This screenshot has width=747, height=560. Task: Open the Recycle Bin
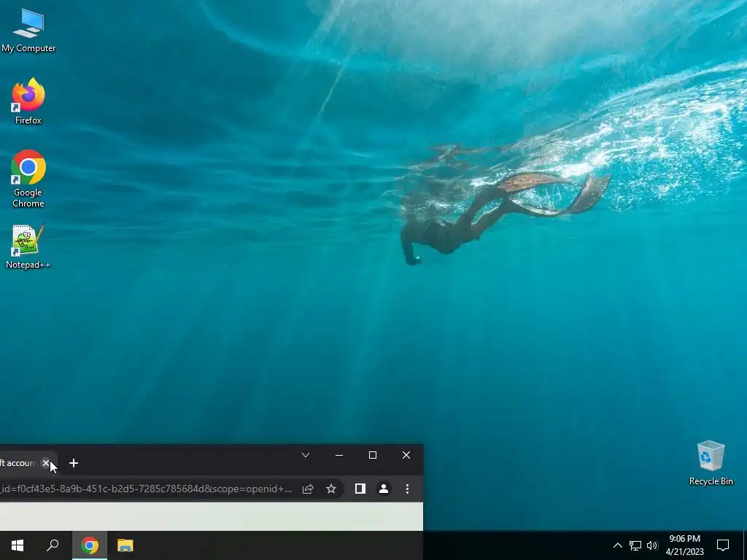pyautogui.click(x=711, y=463)
